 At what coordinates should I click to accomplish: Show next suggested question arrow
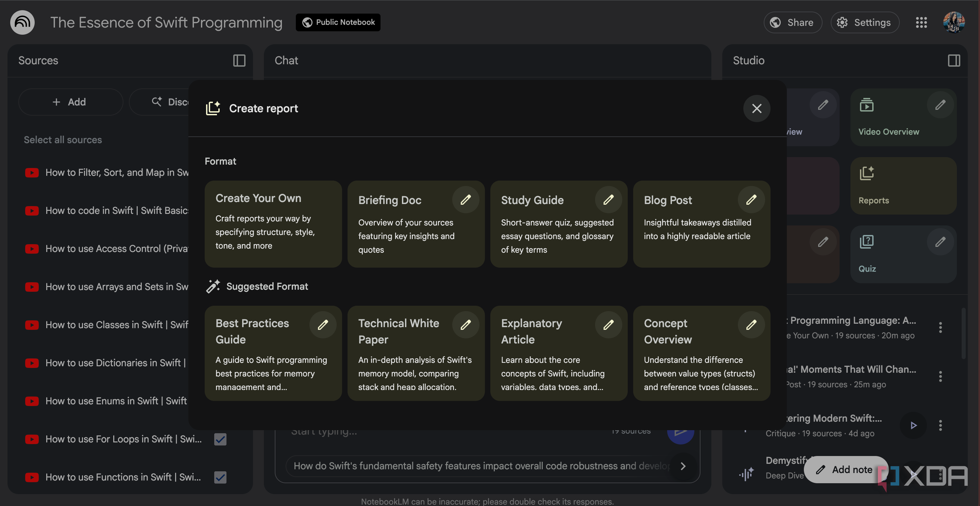coord(683,466)
